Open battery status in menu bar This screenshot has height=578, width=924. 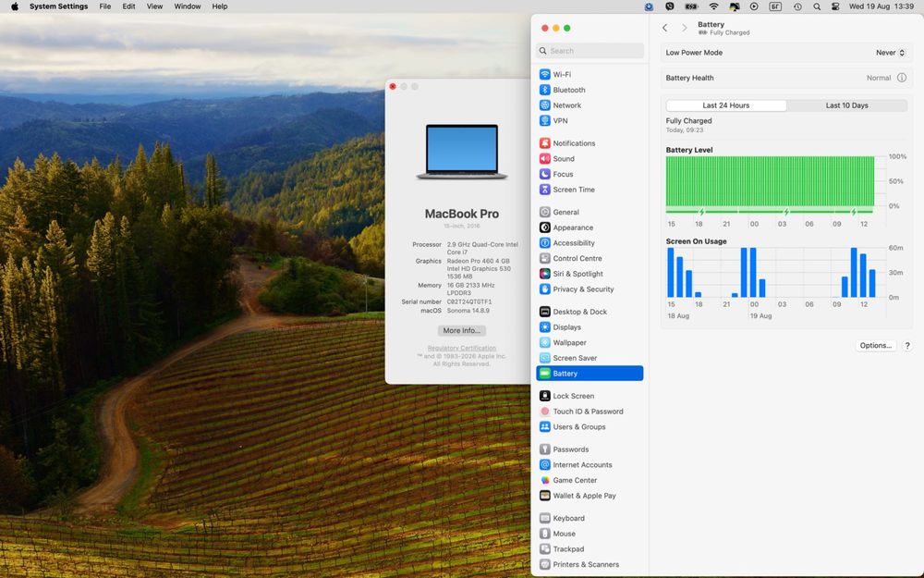tap(691, 6)
